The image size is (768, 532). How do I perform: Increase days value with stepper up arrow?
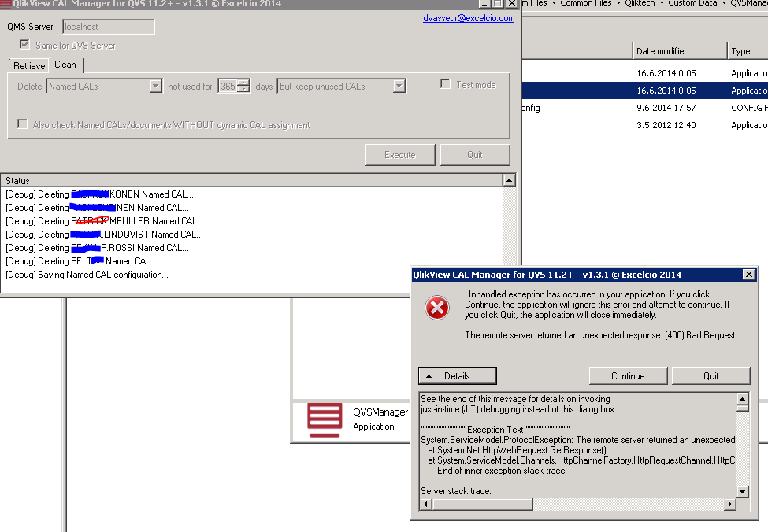(243, 83)
